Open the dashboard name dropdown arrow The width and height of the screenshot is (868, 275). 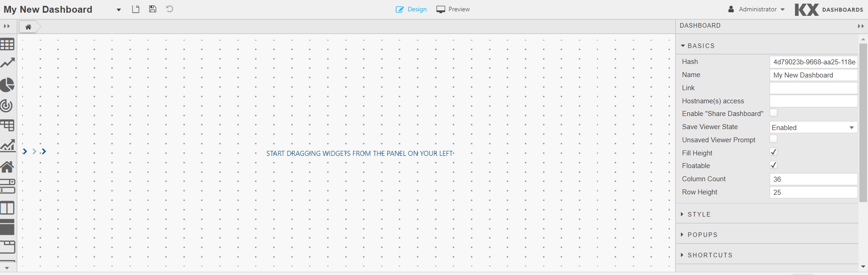tap(119, 10)
